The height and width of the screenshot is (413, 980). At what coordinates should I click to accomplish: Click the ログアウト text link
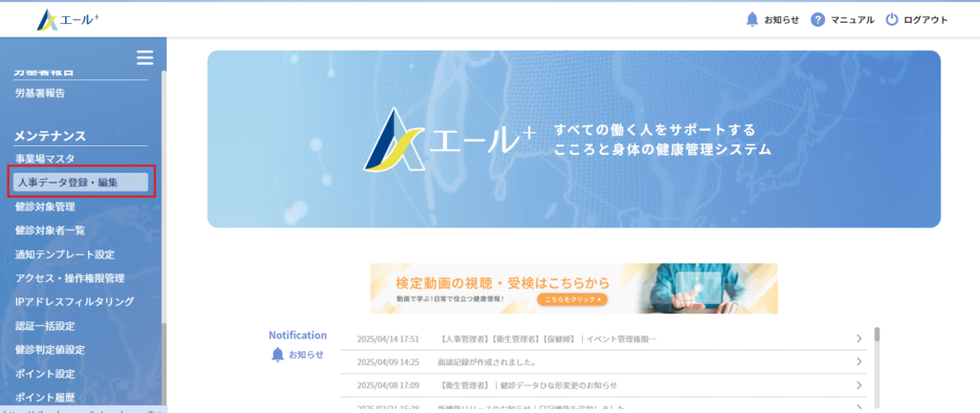click(x=925, y=20)
